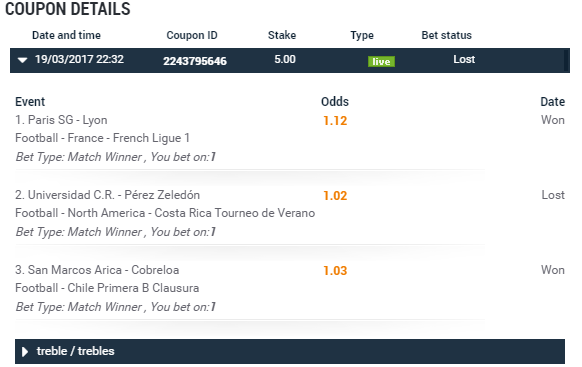
Task: Click the green live badge
Action: point(381,61)
